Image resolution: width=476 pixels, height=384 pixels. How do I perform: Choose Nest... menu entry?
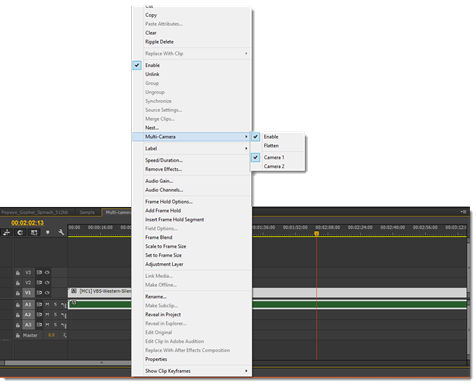191,128
